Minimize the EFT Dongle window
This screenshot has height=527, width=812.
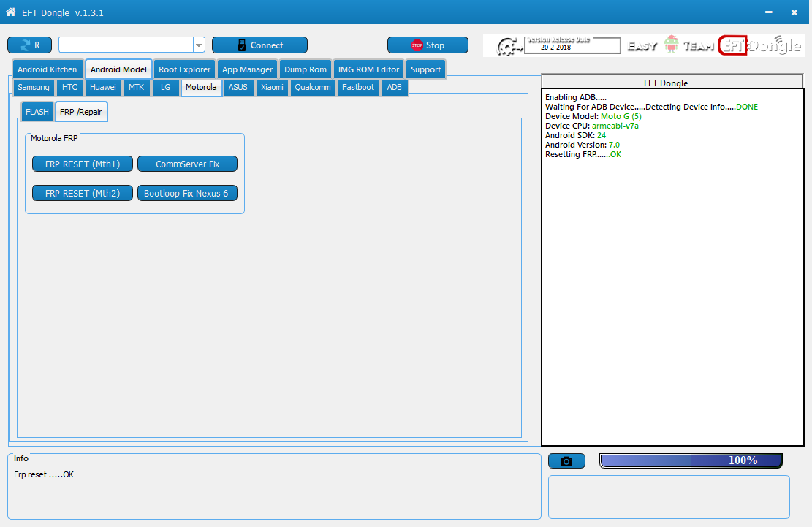(768, 12)
